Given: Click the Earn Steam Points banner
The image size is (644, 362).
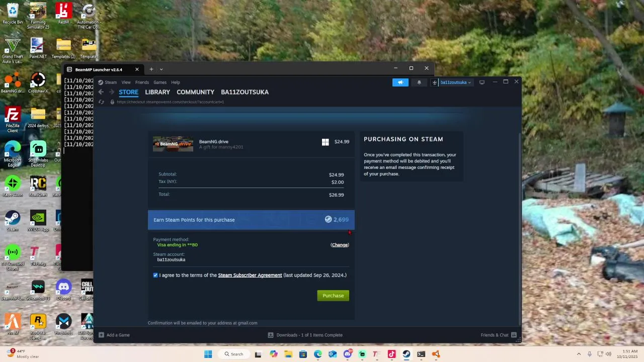Looking at the screenshot, I should tap(251, 220).
